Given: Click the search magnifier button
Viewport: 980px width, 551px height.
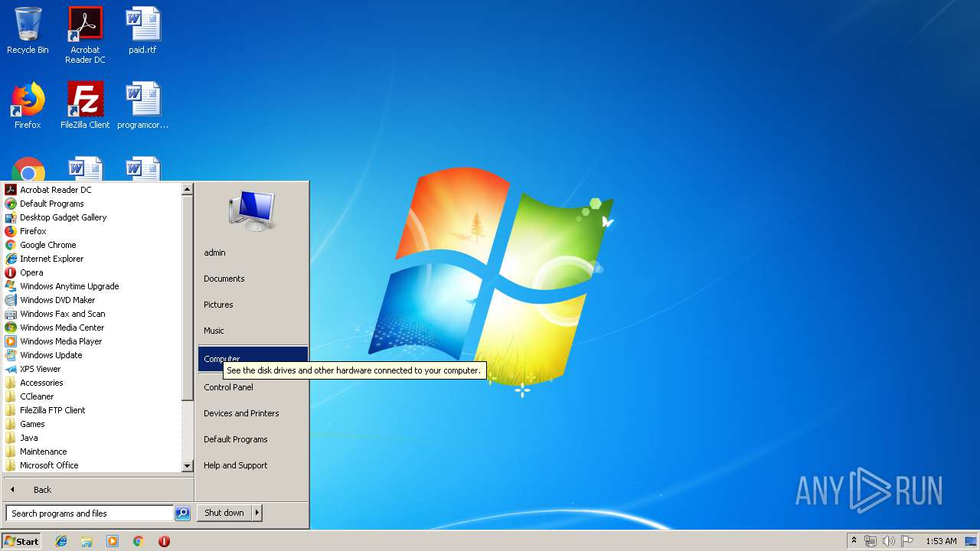Looking at the screenshot, I should 182,514.
